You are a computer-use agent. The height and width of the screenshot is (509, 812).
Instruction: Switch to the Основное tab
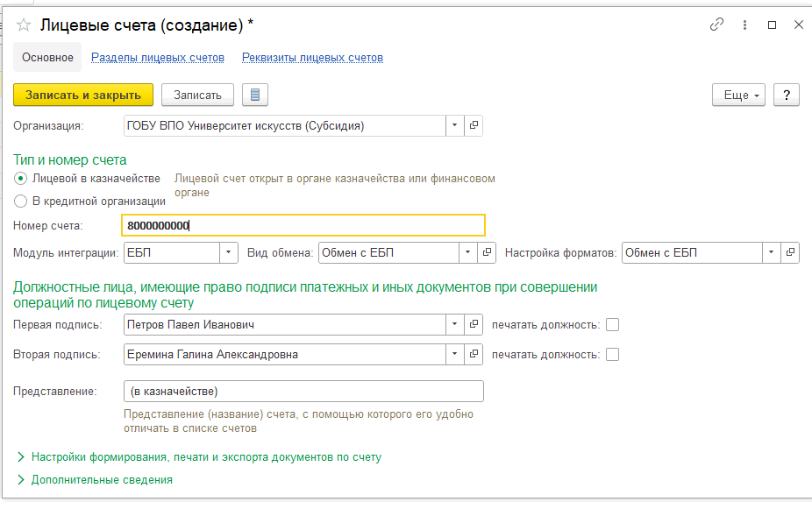(x=47, y=58)
